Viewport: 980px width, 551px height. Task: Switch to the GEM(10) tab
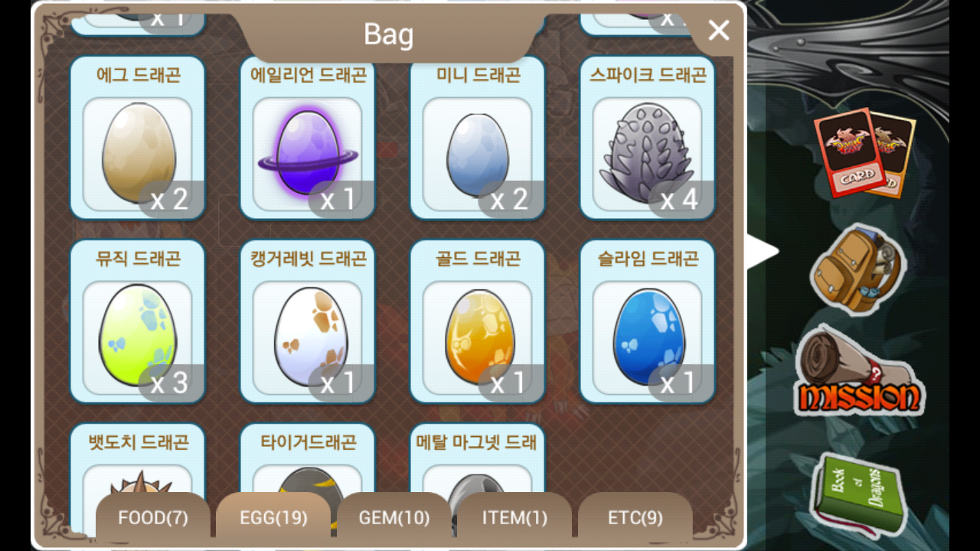point(394,518)
